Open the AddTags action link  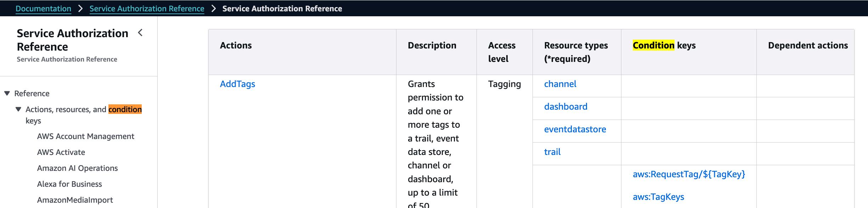(237, 84)
